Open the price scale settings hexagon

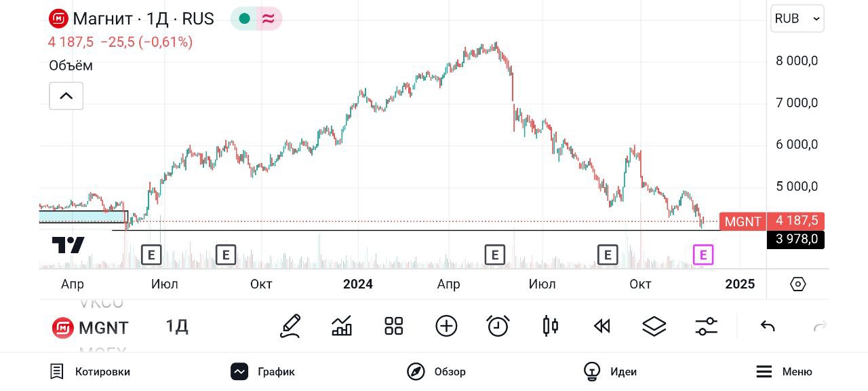click(x=797, y=284)
